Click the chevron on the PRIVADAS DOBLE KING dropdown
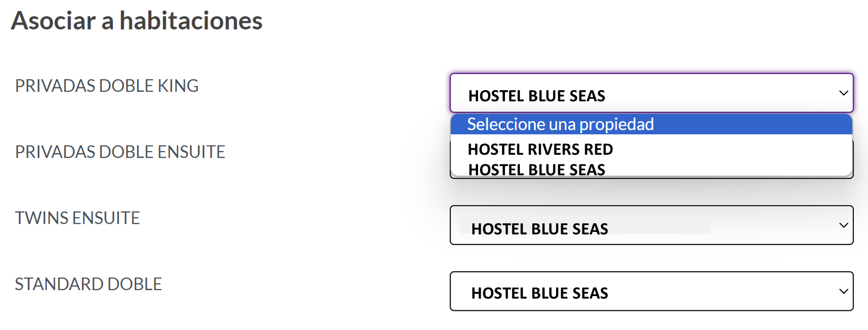The image size is (868, 330). (843, 93)
